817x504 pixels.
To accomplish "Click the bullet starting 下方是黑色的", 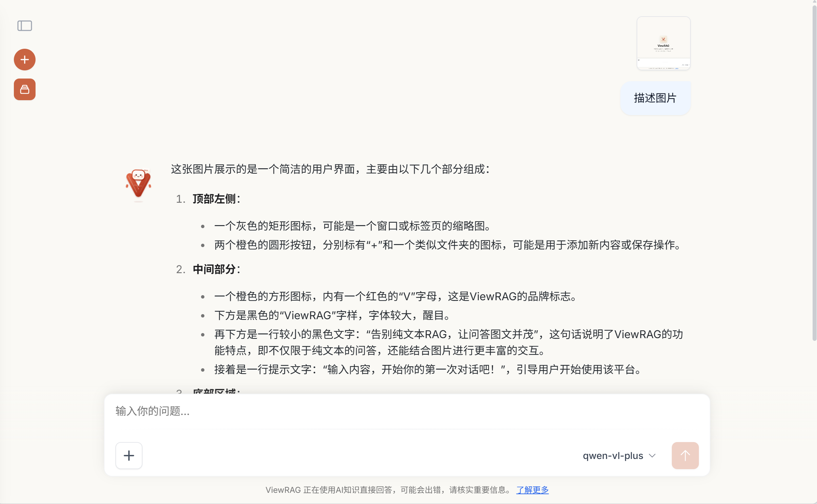I will point(332,315).
